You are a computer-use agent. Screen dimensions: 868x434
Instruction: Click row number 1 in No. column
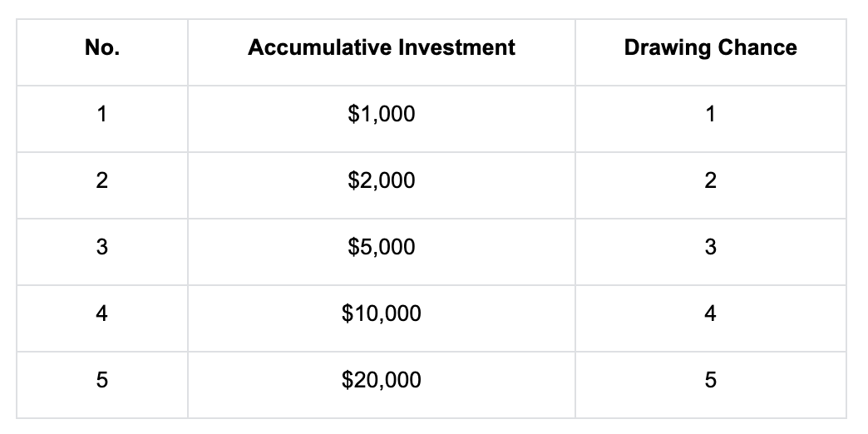(x=101, y=115)
